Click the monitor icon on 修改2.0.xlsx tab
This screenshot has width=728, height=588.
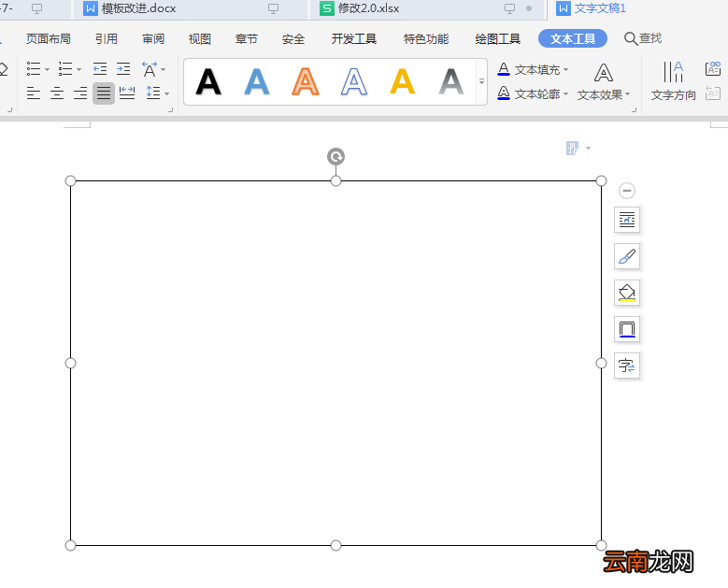509,8
